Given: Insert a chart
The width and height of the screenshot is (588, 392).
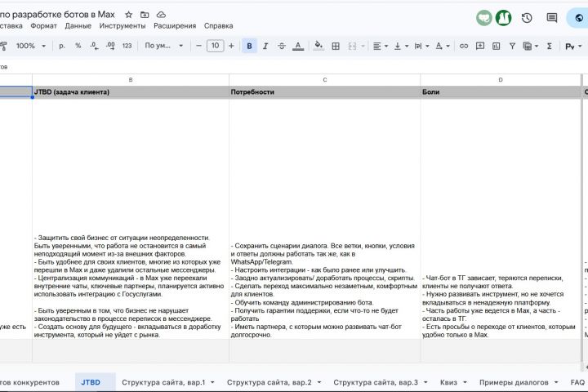Looking at the screenshot, I should (497, 46).
